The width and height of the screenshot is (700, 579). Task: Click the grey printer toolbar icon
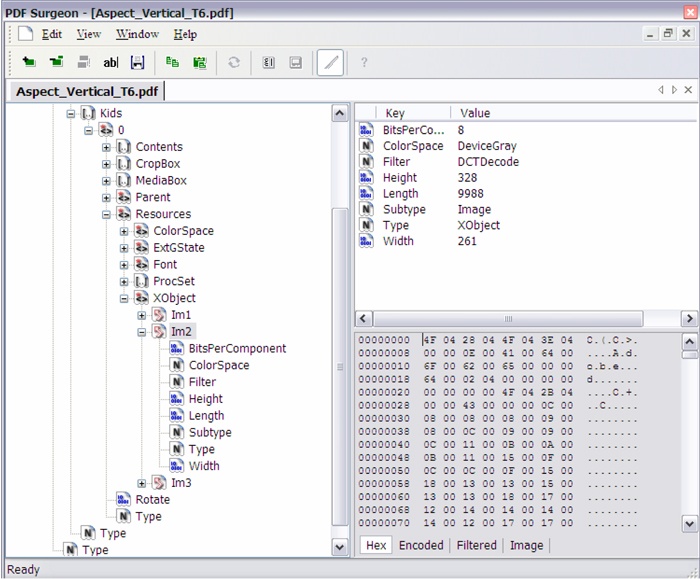[84, 62]
